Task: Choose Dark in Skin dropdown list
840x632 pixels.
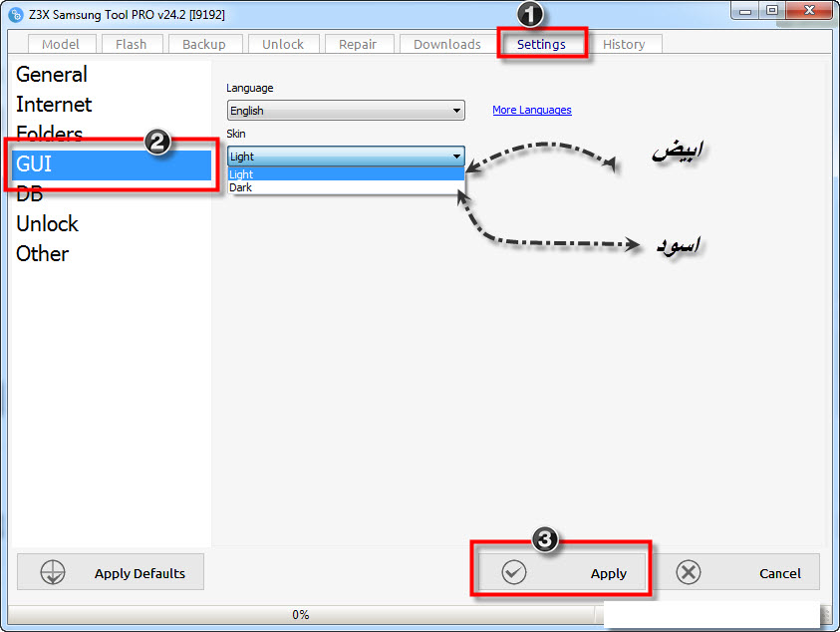Action: (346, 187)
